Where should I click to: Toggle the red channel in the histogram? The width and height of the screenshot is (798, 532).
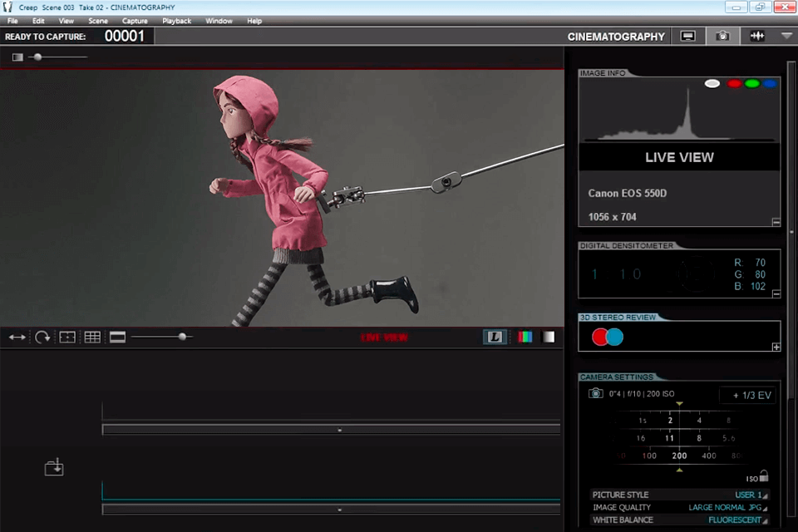coord(735,83)
